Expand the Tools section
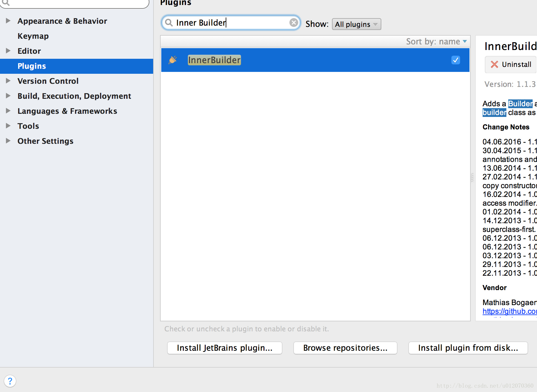 coord(8,126)
